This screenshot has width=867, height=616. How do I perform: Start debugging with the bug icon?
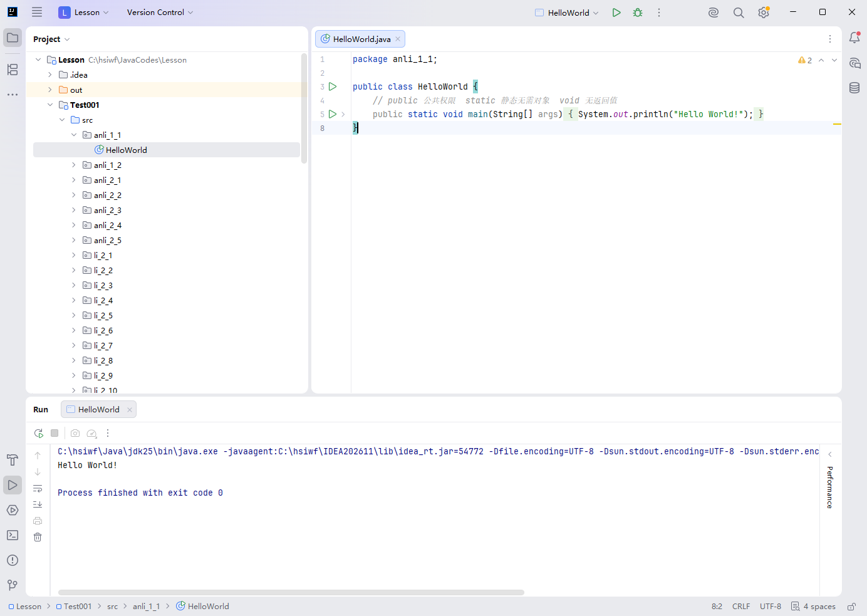[x=638, y=13]
